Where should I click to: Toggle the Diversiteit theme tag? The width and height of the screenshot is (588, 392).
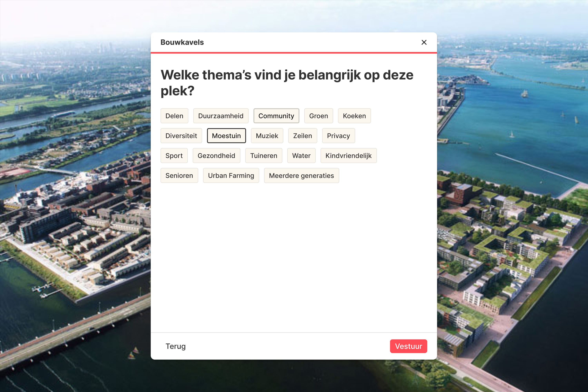pyautogui.click(x=181, y=135)
